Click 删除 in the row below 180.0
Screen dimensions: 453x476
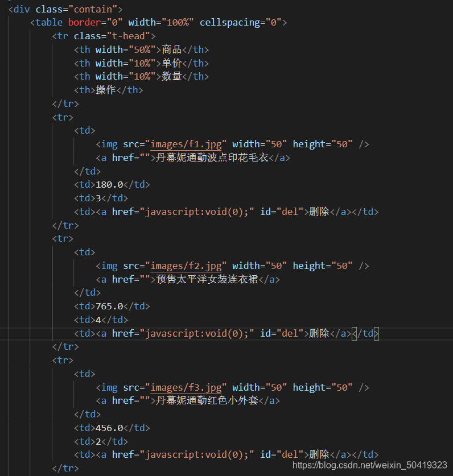pos(319,212)
